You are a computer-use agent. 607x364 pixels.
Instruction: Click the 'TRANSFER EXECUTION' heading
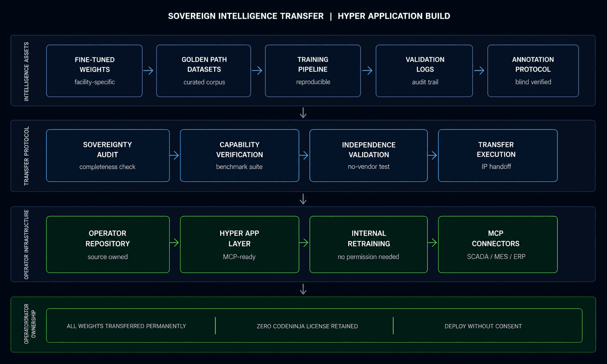click(x=496, y=149)
